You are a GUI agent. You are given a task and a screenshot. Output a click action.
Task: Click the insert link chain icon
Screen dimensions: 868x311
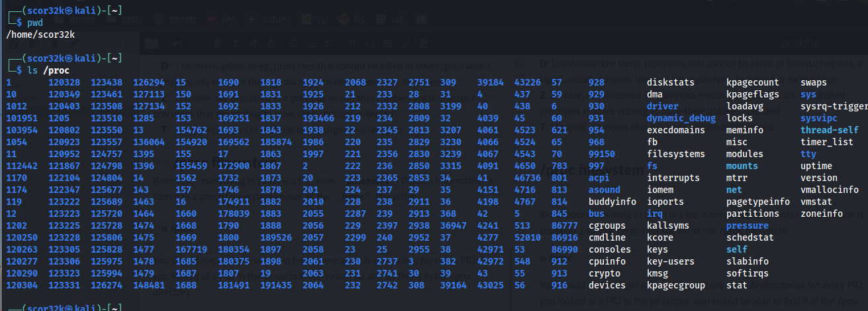tap(406, 43)
